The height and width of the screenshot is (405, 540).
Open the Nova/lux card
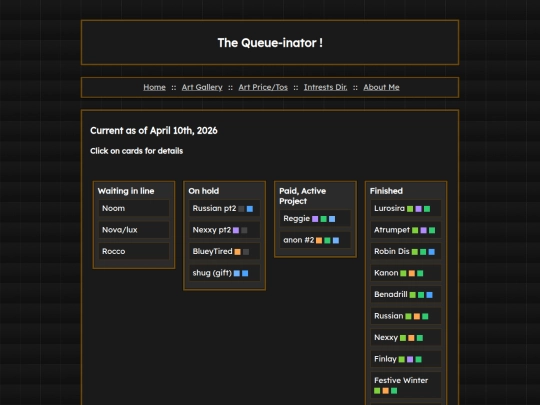[x=134, y=230]
